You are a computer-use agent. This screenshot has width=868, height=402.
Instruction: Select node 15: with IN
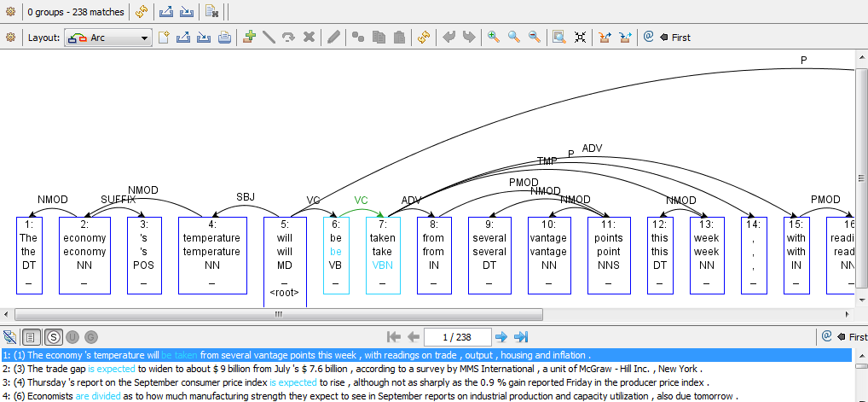pos(796,255)
